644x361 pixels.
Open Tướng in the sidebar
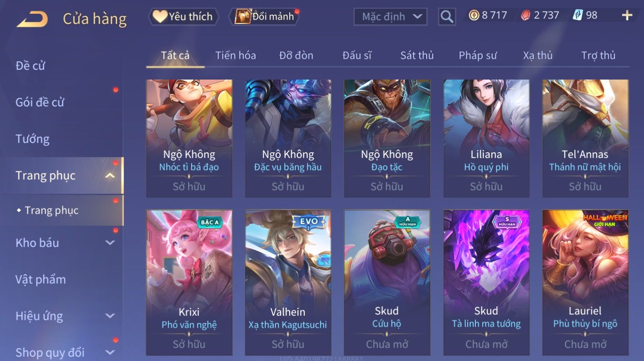33,139
